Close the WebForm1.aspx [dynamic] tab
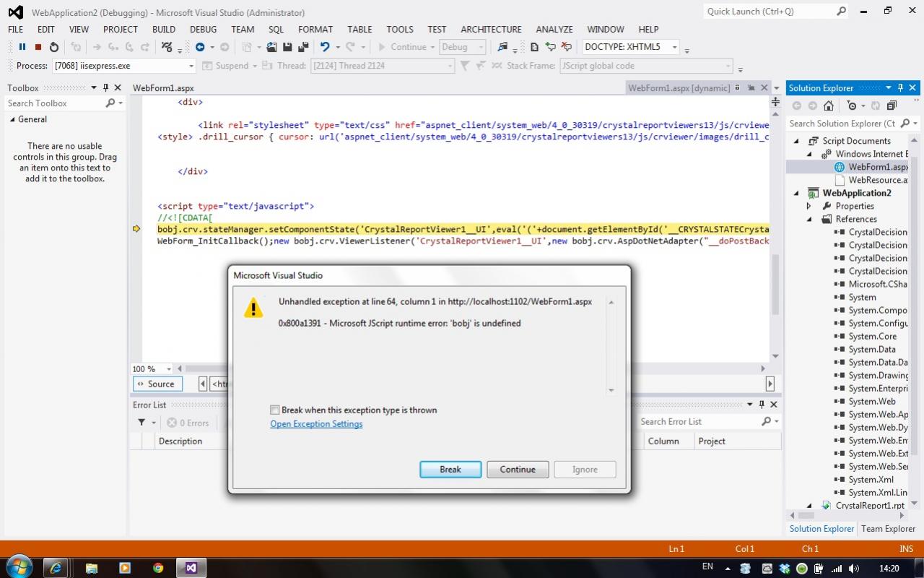Image resolution: width=924 pixels, height=578 pixels. coord(764,87)
